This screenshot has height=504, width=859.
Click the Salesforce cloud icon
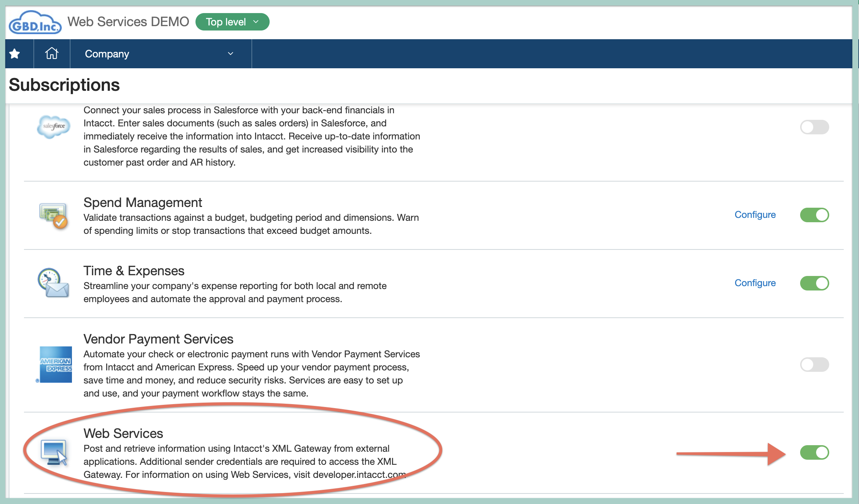[x=53, y=127]
